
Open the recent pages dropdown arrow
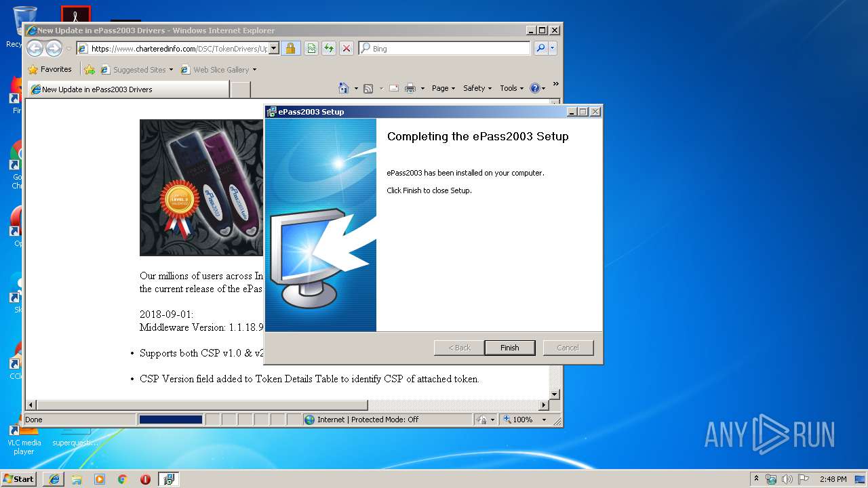pyautogui.click(x=68, y=49)
